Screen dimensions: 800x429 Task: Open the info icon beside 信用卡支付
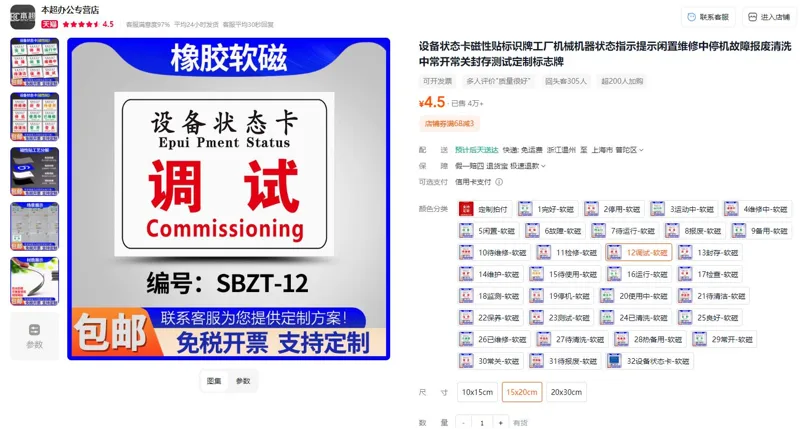[499, 182]
